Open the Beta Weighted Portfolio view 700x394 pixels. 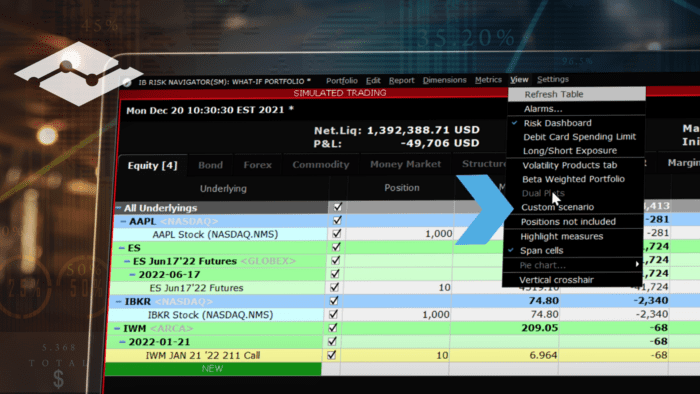[x=573, y=179]
